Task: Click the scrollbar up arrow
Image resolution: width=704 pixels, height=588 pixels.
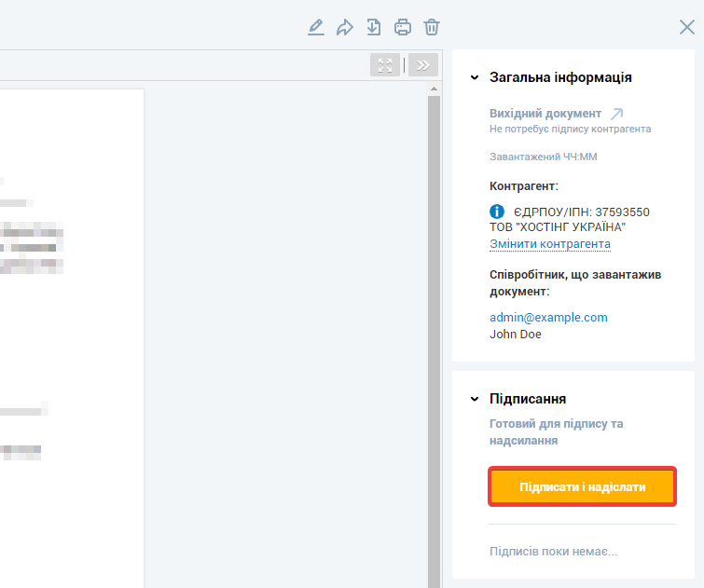Action: pyautogui.click(x=434, y=89)
